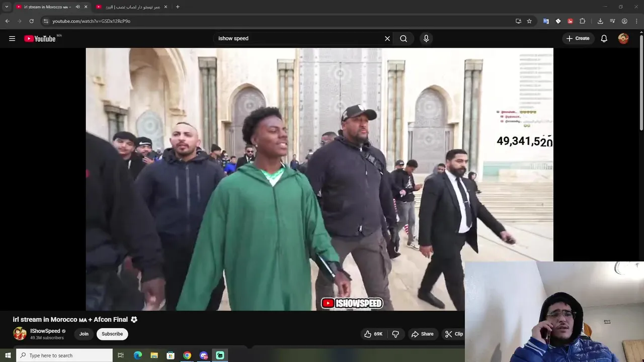Open the Windows Start menu

[x=8, y=355]
